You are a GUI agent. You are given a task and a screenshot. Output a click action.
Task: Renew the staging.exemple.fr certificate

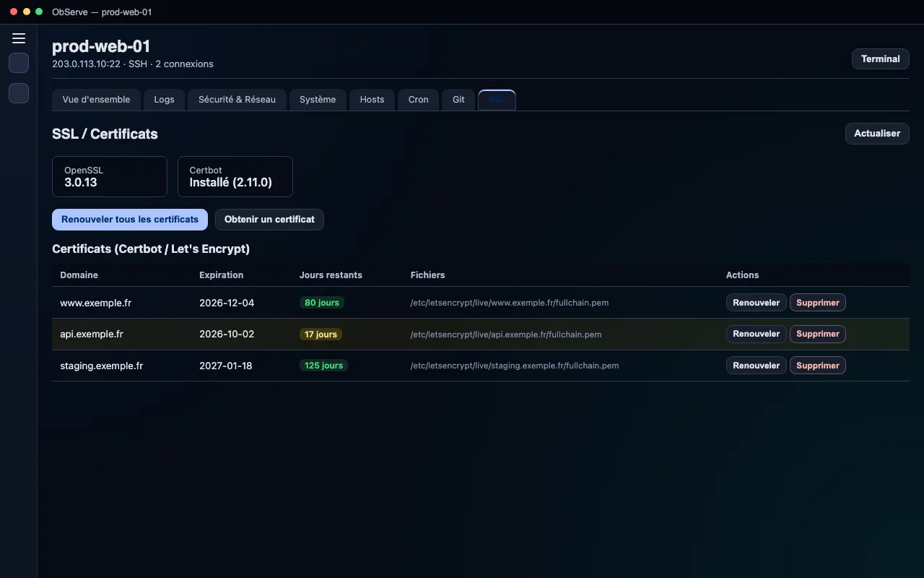(x=756, y=366)
